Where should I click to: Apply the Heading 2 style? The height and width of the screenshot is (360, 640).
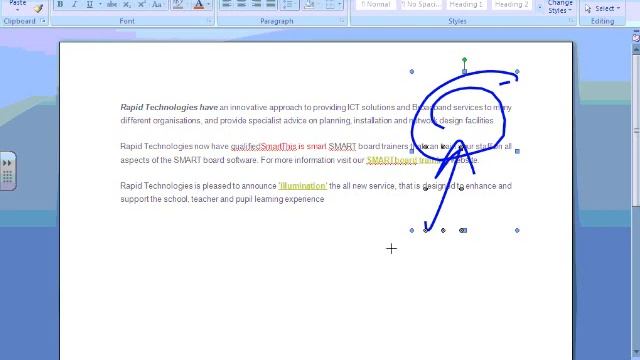point(511,4)
